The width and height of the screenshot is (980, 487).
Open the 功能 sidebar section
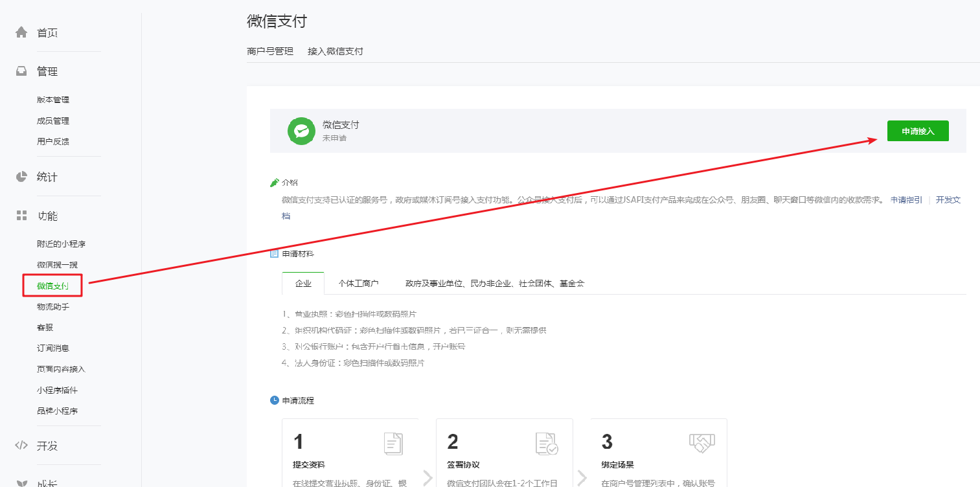47,216
